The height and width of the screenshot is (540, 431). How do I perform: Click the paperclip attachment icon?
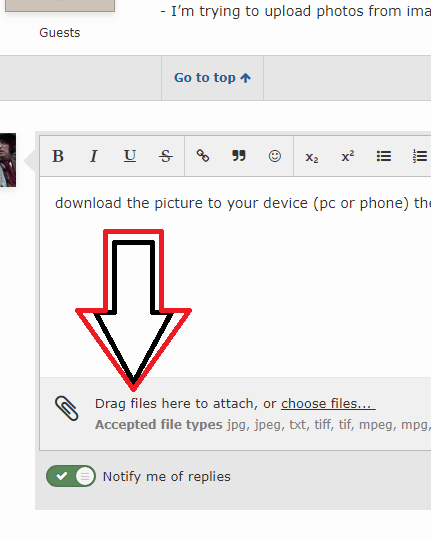[66, 408]
